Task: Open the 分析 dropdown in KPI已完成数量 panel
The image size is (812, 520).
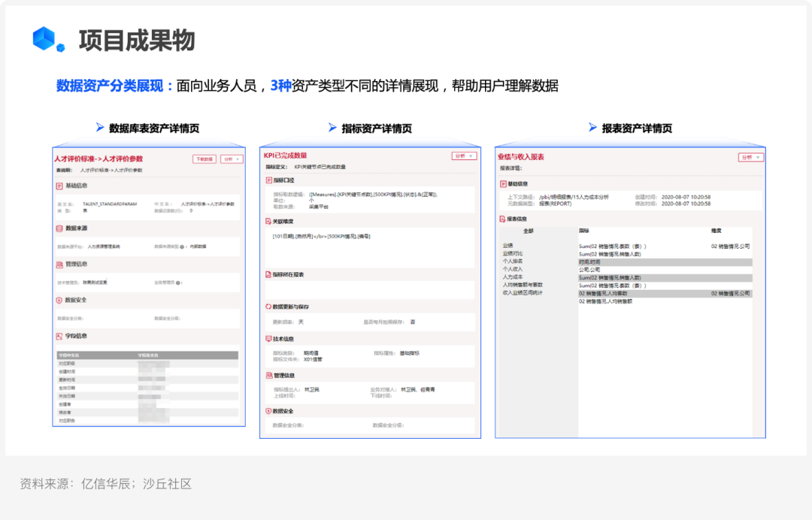Action: [464, 156]
